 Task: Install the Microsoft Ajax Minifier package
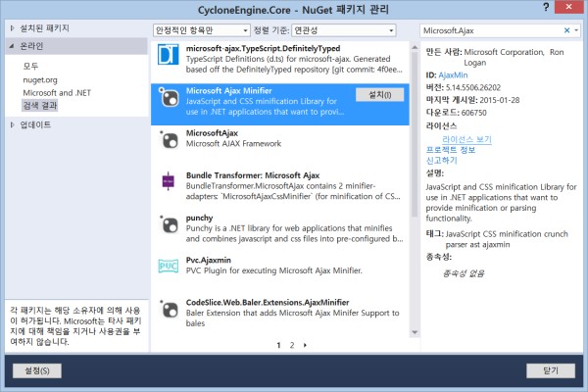coord(380,95)
